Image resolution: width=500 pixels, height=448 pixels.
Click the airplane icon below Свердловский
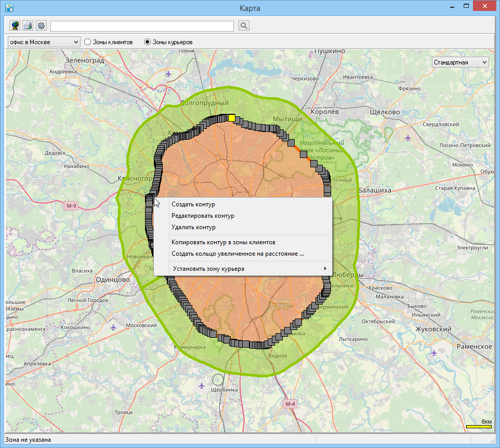[x=408, y=138]
